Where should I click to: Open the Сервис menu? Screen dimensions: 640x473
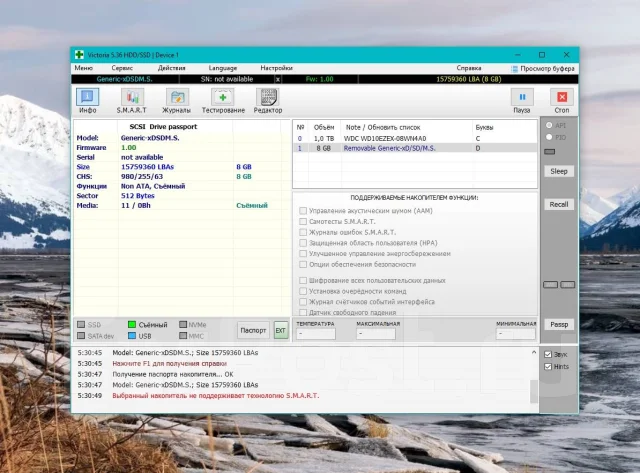(x=122, y=68)
